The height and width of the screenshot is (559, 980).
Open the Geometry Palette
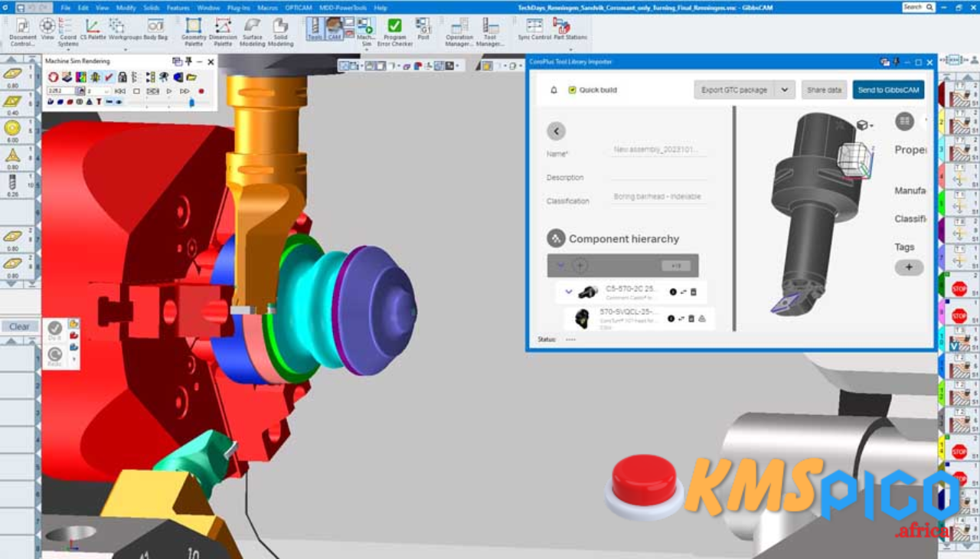(194, 31)
